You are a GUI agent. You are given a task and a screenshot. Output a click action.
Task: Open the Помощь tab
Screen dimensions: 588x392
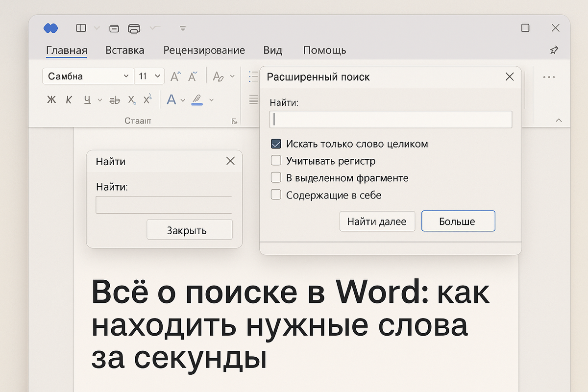click(x=325, y=50)
